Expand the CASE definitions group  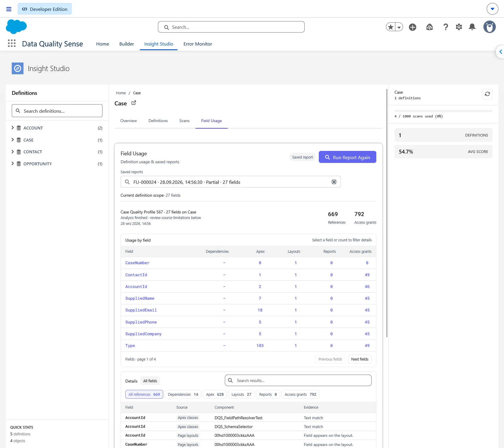click(x=13, y=140)
